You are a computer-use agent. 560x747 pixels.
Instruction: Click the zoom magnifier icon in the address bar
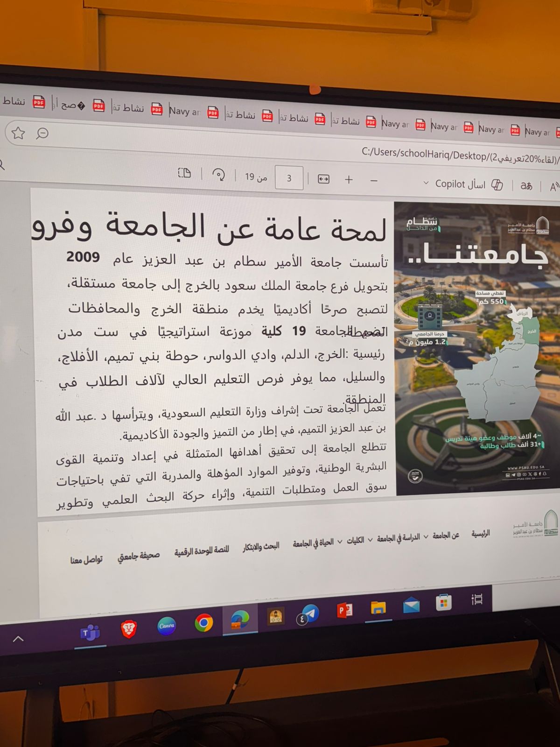(x=42, y=134)
